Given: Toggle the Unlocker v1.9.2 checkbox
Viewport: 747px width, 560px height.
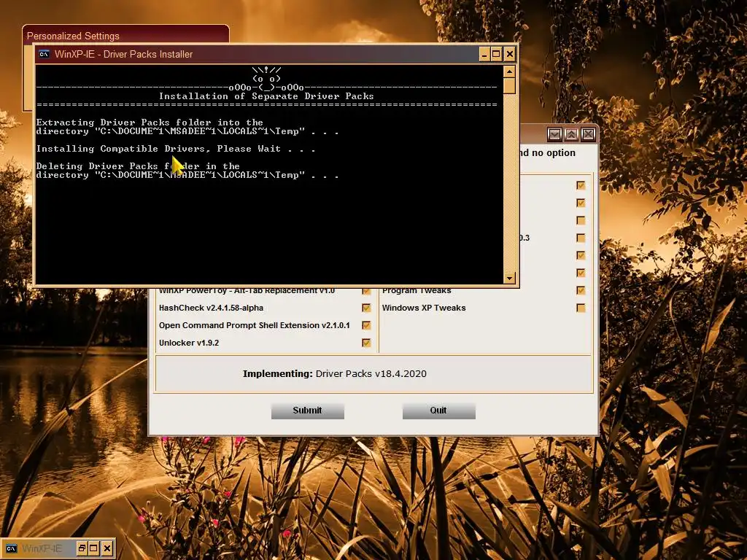Looking at the screenshot, I should click(x=366, y=343).
